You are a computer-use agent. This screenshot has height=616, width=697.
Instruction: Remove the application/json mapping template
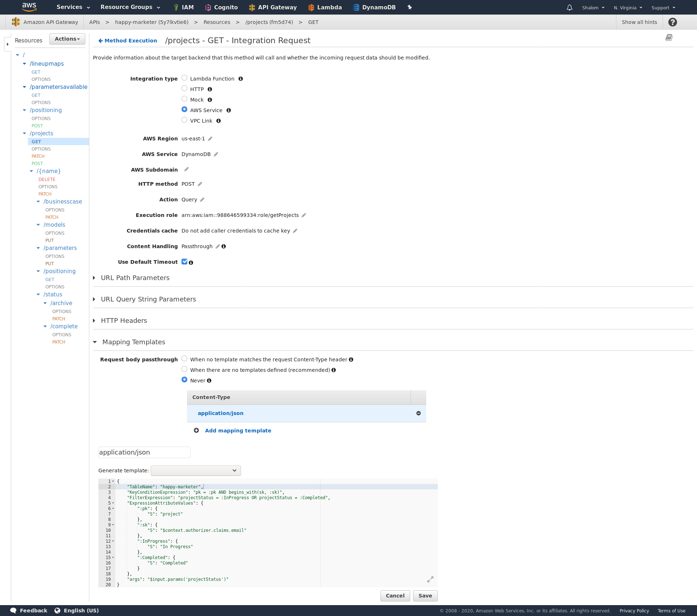point(418,413)
